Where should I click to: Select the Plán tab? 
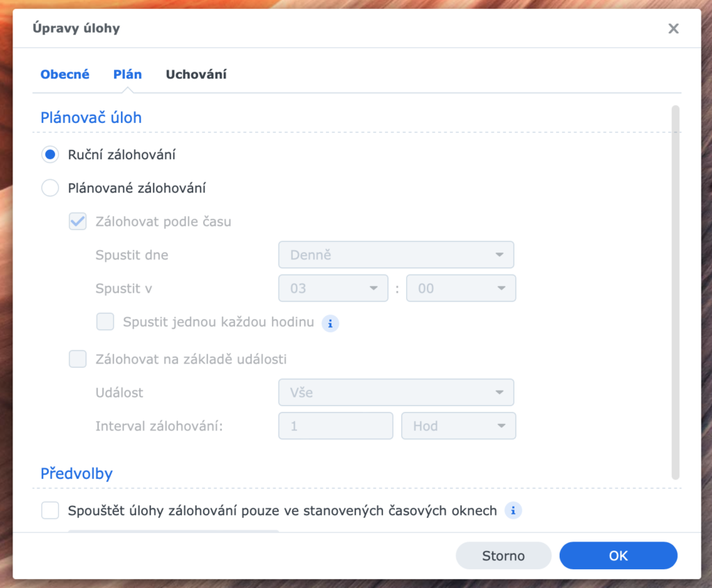coord(128,74)
